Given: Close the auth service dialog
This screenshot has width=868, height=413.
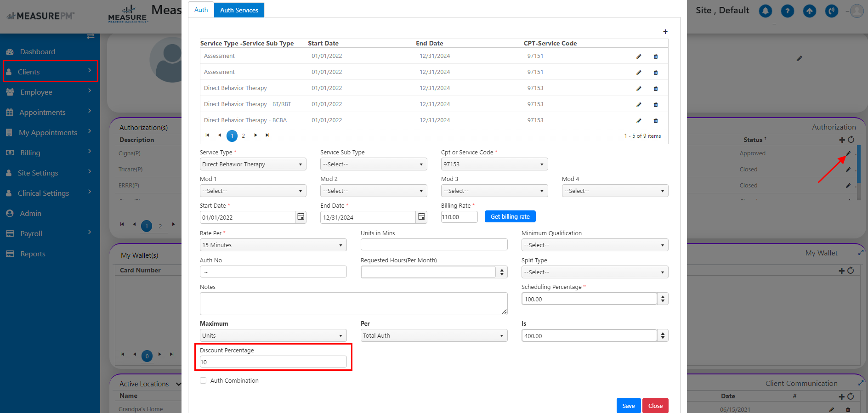Looking at the screenshot, I should [655, 406].
